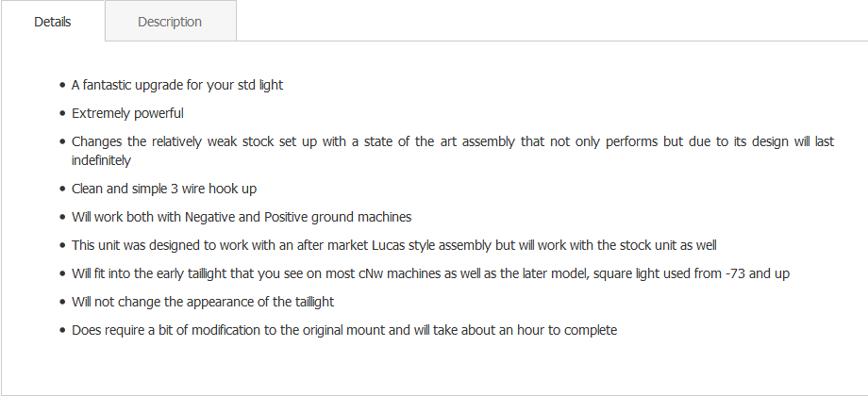Click the bullet before 'Does require a bit'
868x396 pixels.
click(x=62, y=330)
